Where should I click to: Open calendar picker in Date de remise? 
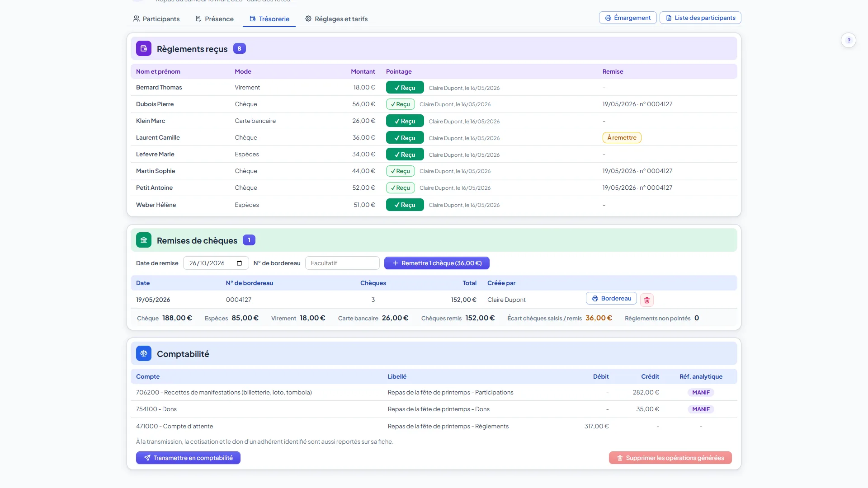pos(239,263)
